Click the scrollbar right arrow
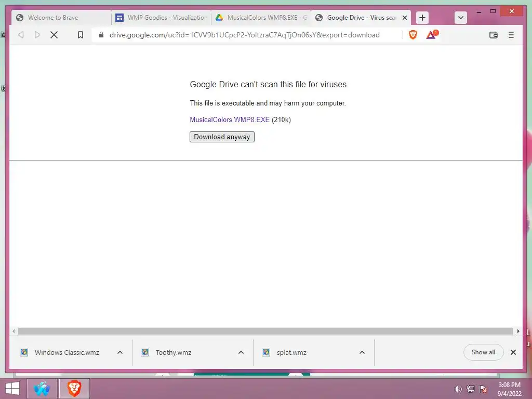Viewport: 532px width, 399px height. coord(518,331)
